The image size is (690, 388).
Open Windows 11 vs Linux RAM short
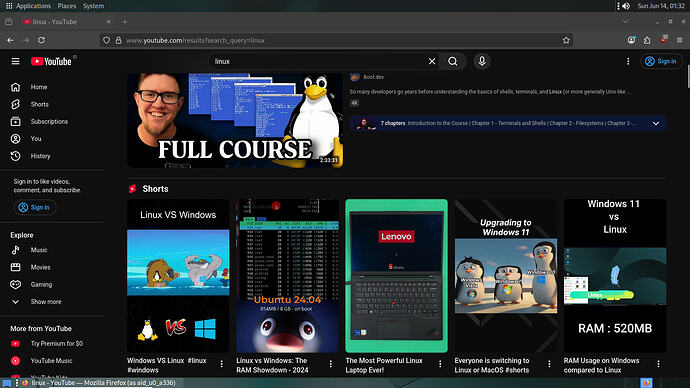pos(615,276)
